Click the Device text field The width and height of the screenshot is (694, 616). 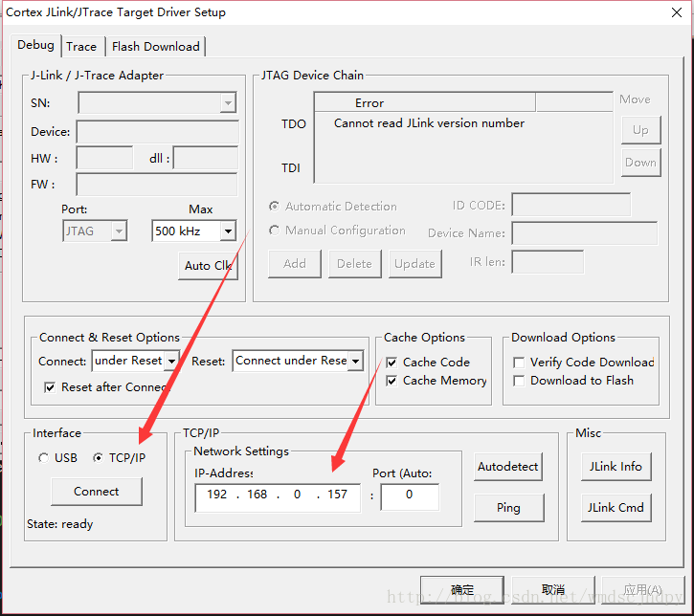157,132
